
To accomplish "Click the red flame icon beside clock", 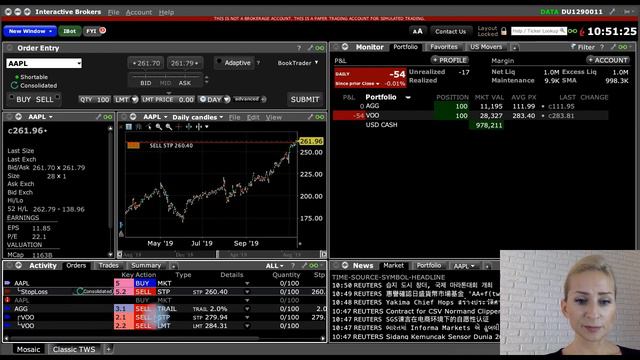I will [582, 31].
